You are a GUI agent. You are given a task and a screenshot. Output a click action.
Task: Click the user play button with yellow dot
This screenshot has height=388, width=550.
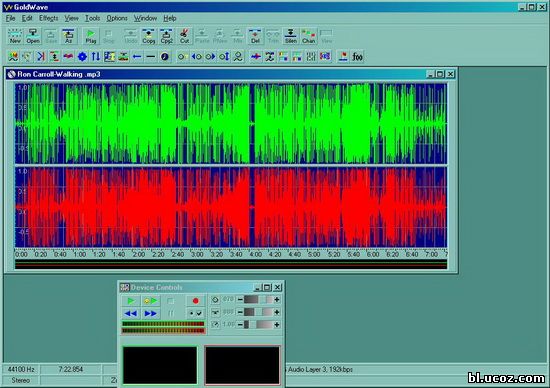point(150,301)
